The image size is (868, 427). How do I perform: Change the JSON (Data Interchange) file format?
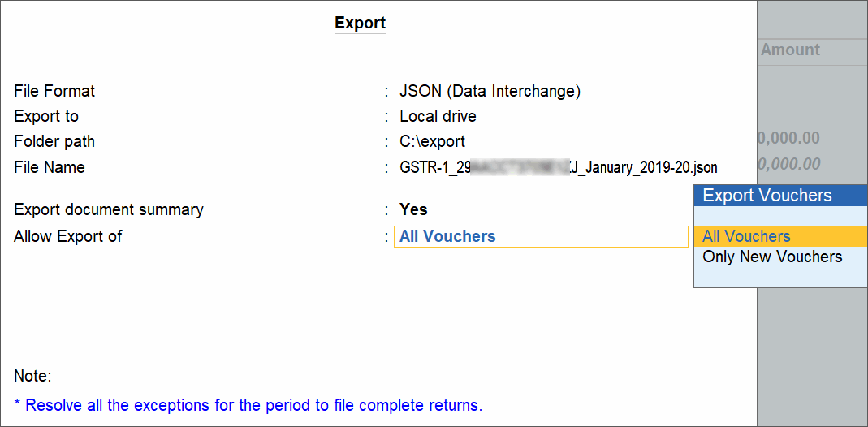(x=490, y=91)
